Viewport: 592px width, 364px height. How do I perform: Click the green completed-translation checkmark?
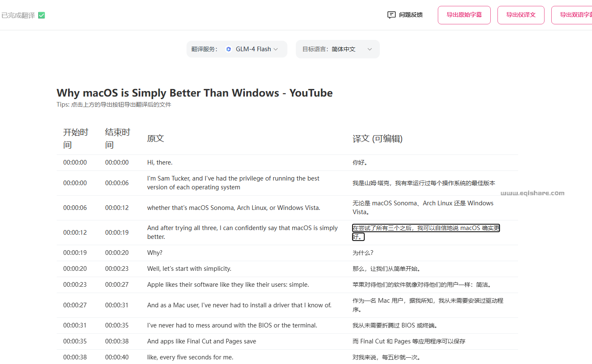pyautogui.click(x=41, y=14)
